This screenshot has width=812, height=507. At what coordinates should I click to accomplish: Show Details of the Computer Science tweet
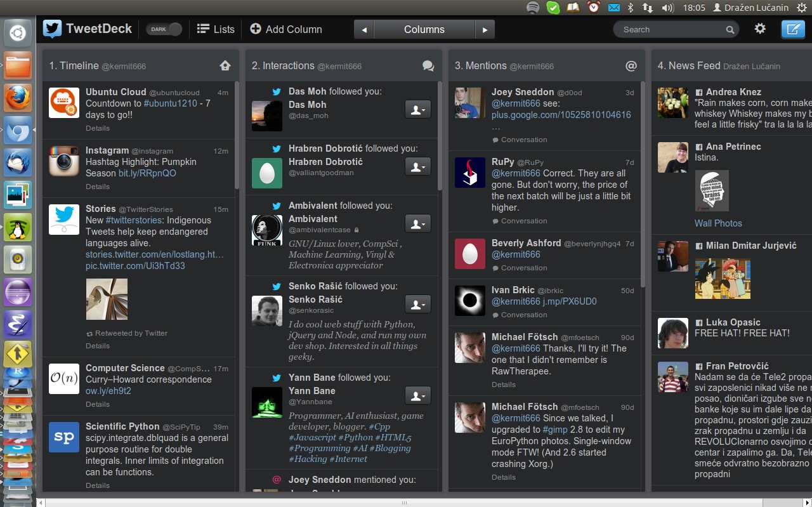coord(98,404)
